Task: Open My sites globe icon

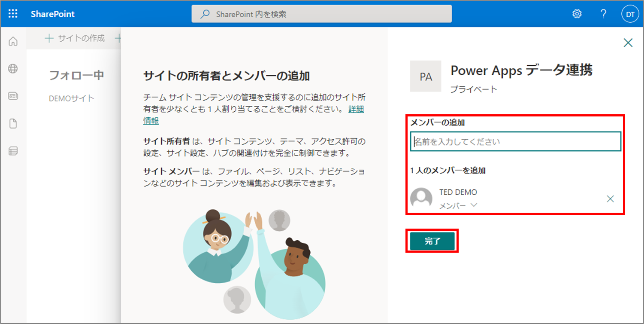Action: click(13, 69)
